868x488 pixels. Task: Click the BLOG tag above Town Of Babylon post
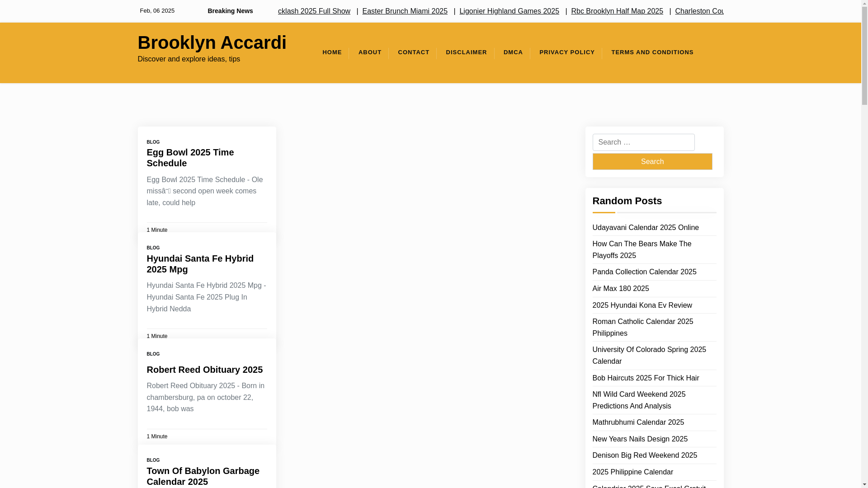(x=153, y=460)
